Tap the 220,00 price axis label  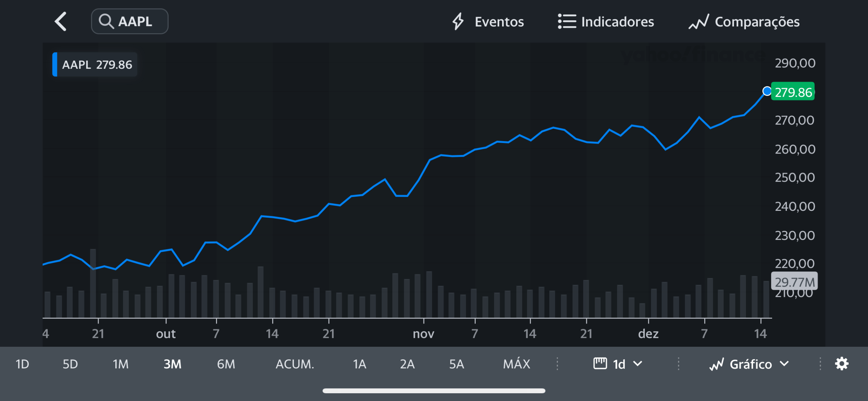[x=795, y=264]
